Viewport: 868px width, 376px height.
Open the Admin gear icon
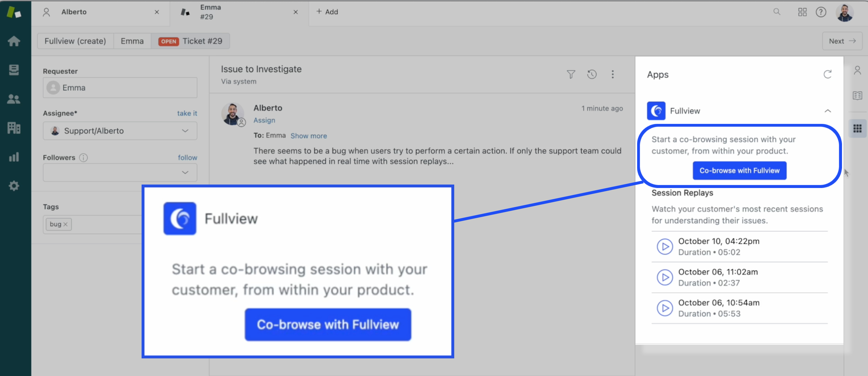(x=14, y=186)
